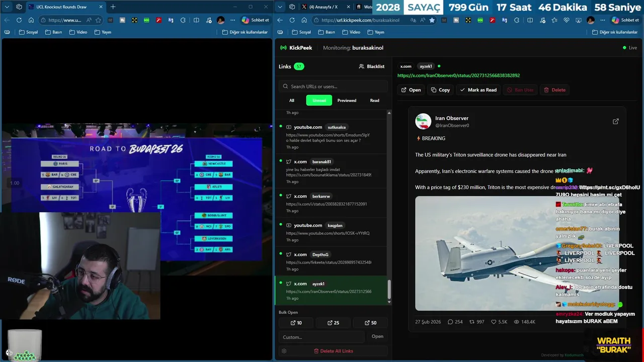Open KickPeek settings gear icon

(284, 351)
